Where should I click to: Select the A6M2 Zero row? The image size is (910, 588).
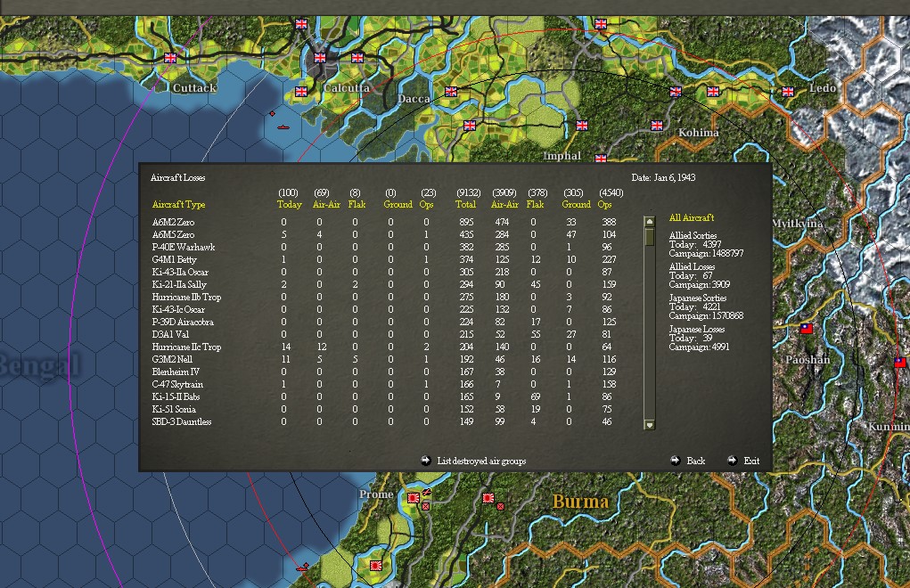(x=384, y=222)
